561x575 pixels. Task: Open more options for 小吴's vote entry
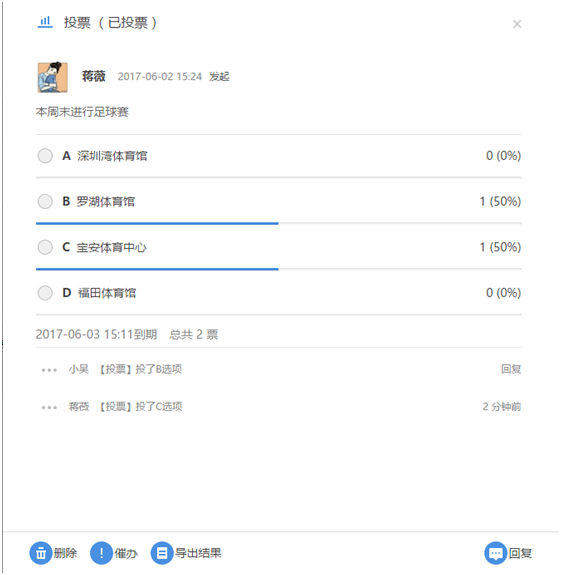[x=49, y=370]
